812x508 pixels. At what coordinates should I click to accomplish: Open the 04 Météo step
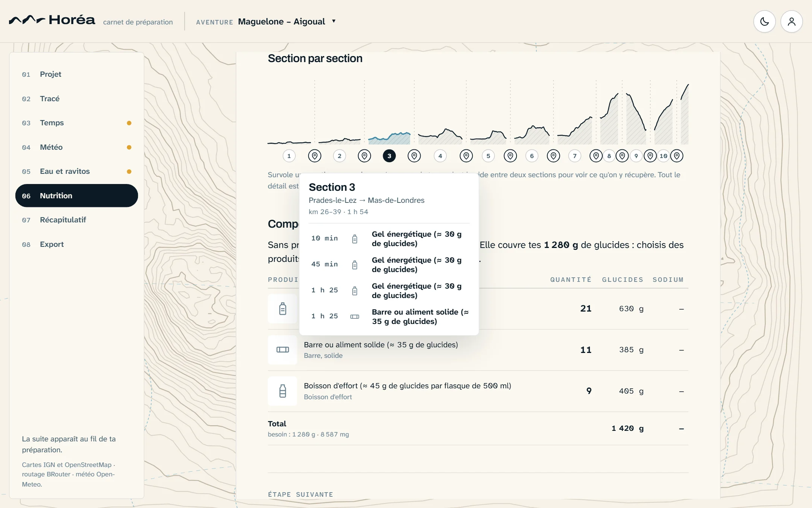pos(76,147)
